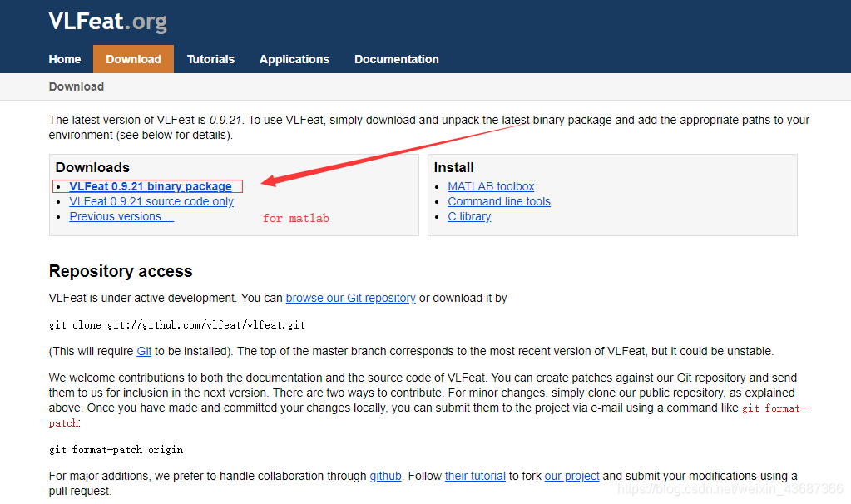Go to the Tutorials tab
The width and height of the screenshot is (851, 504).
210,59
